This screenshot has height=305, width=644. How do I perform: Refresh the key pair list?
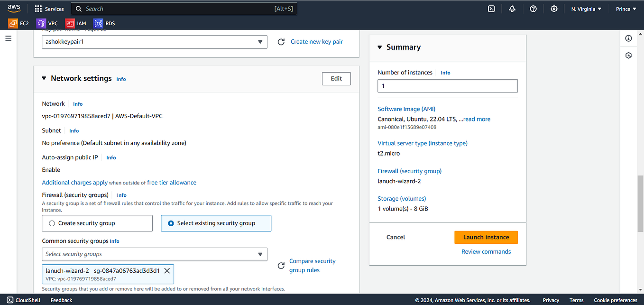[x=281, y=42]
